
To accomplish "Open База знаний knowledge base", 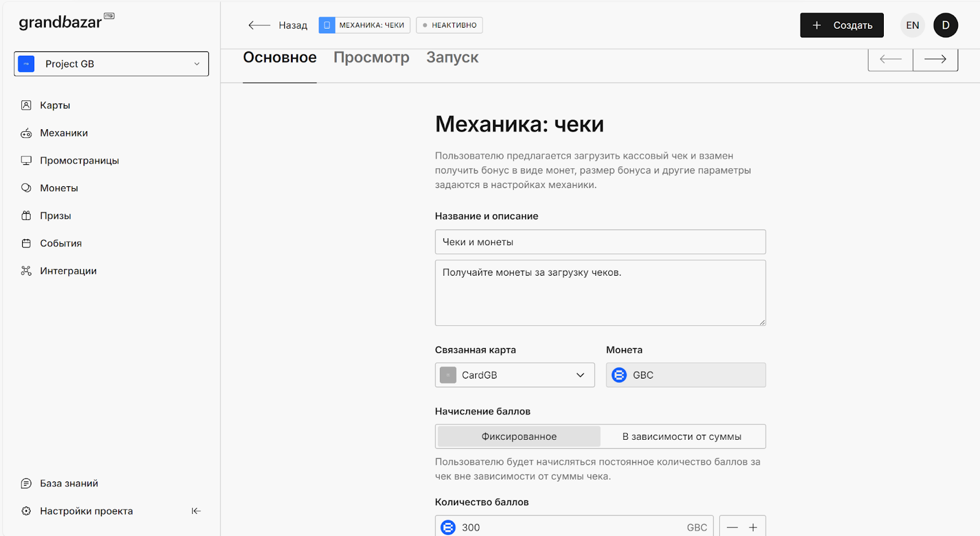I will [x=59, y=483].
